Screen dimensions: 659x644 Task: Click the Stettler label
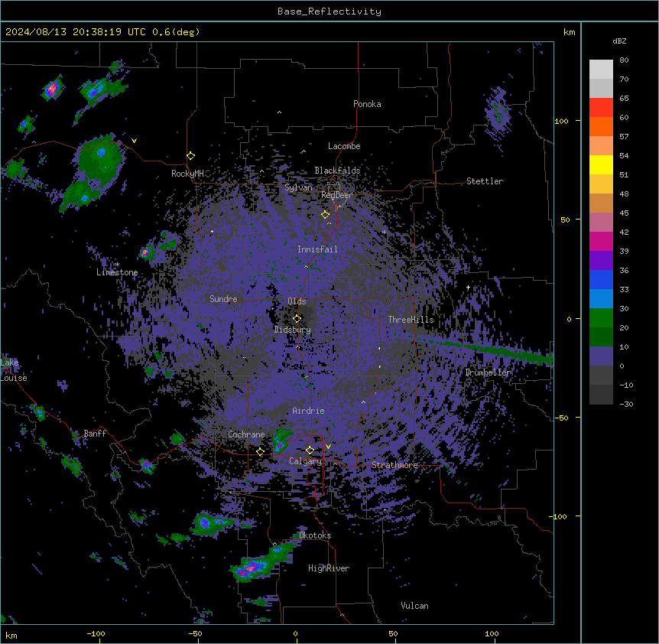tap(485, 181)
